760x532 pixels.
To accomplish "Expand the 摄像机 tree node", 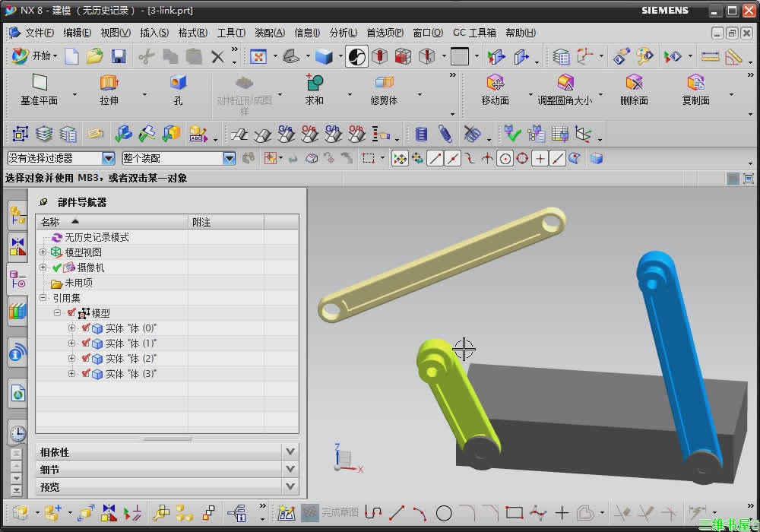I will coord(43,267).
